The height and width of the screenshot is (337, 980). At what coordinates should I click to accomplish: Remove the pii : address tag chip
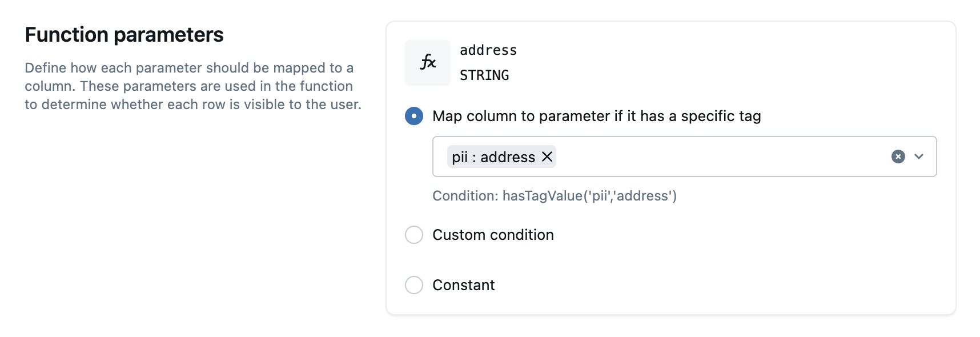(547, 157)
